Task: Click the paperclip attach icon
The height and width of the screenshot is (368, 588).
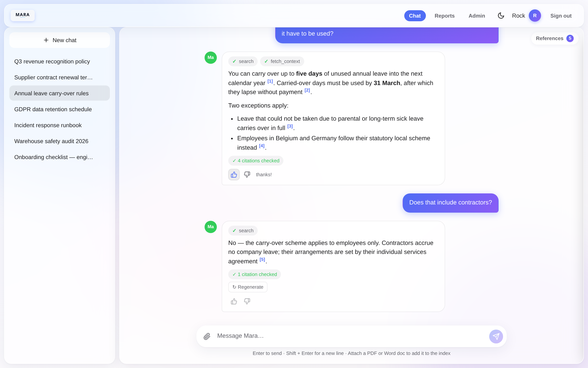Action: 207,336
